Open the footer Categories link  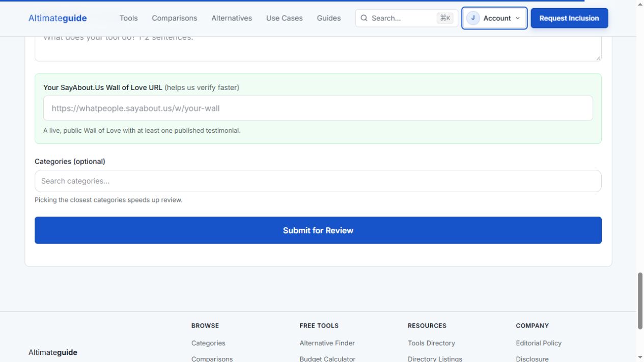click(x=208, y=343)
